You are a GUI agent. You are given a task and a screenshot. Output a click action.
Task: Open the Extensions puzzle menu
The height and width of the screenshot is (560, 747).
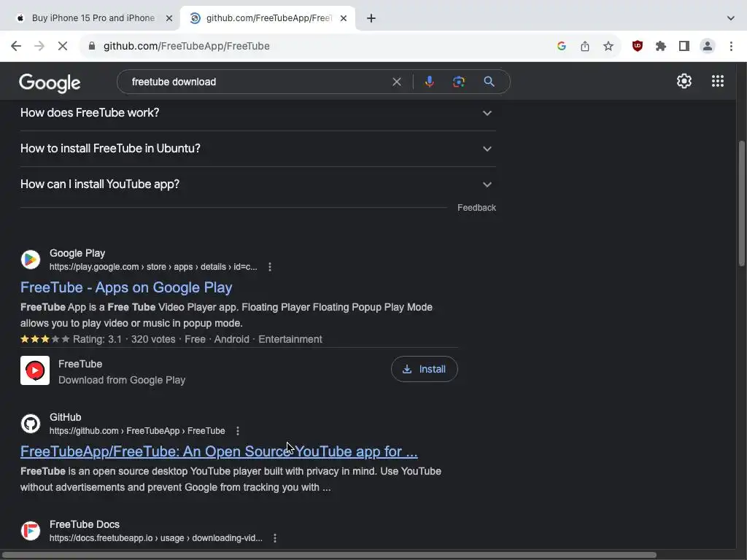coord(661,46)
